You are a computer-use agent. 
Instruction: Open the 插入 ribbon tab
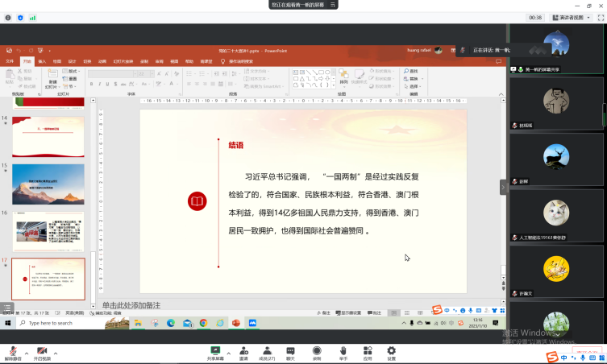pos(42,60)
